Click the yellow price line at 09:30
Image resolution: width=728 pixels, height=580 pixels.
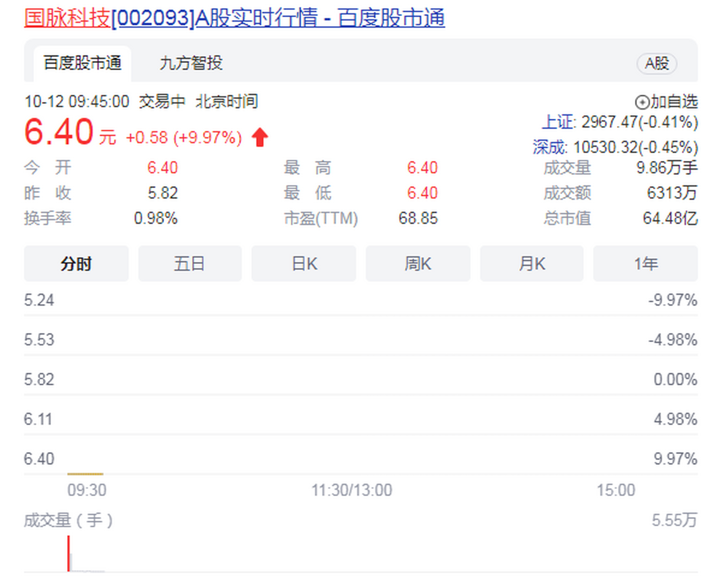[85, 474]
